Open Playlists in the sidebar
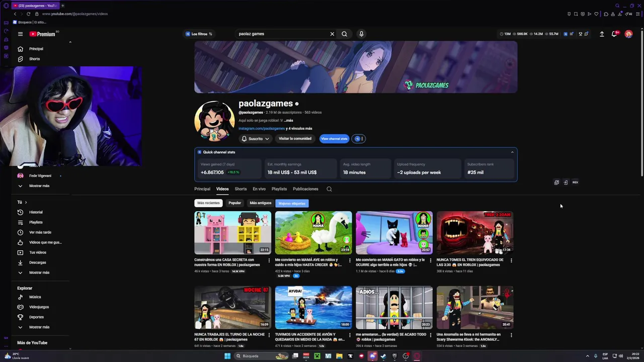The height and width of the screenshot is (362, 644). (x=36, y=222)
